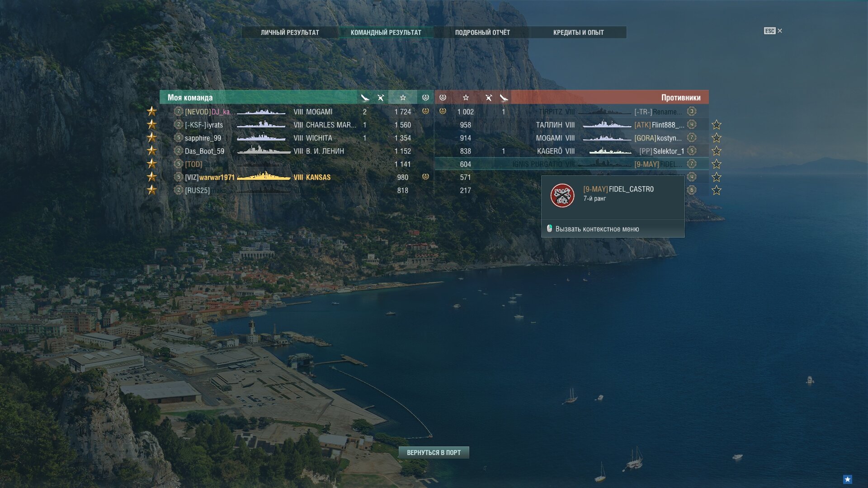Switch to the Подробный отчёт tab
Image resolution: width=868 pixels, height=488 pixels.
click(x=482, y=33)
